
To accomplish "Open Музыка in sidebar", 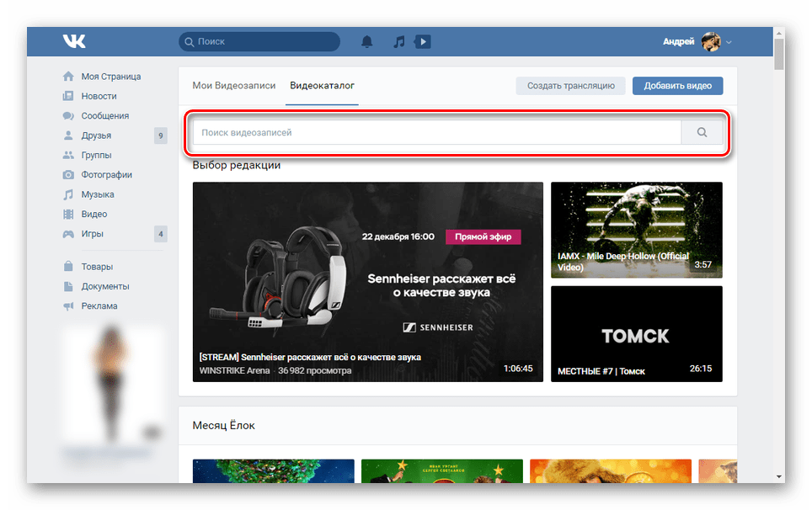I will 98,194.
